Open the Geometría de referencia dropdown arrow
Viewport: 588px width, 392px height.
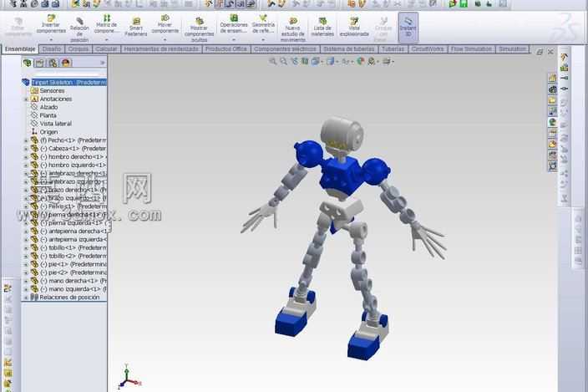coord(263,39)
